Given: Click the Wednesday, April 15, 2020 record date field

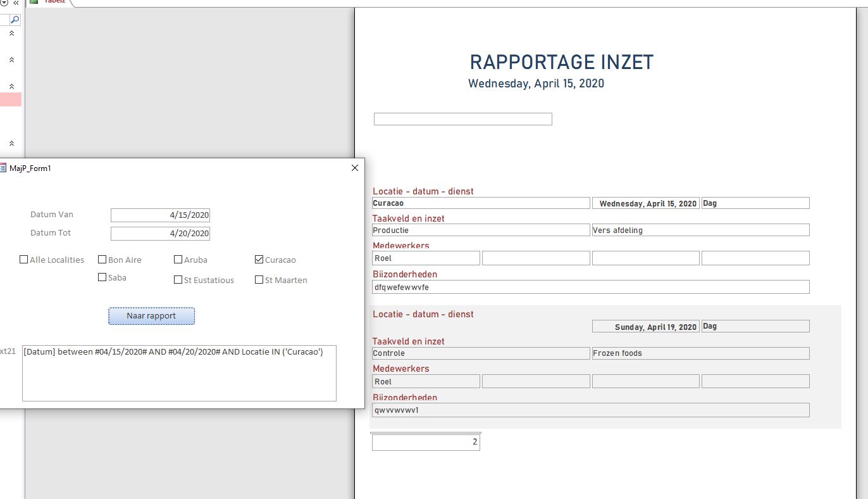Looking at the screenshot, I should (645, 203).
